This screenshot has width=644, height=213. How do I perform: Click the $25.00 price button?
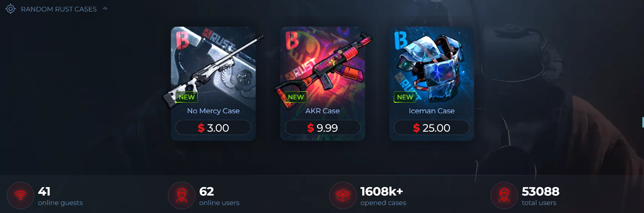(x=431, y=127)
